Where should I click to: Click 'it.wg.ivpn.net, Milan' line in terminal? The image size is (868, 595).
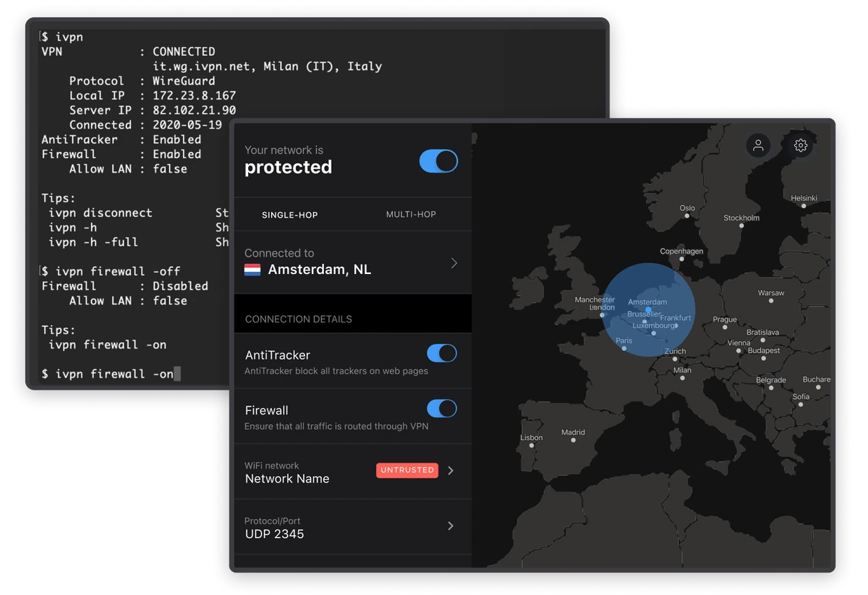coord(267,67)
